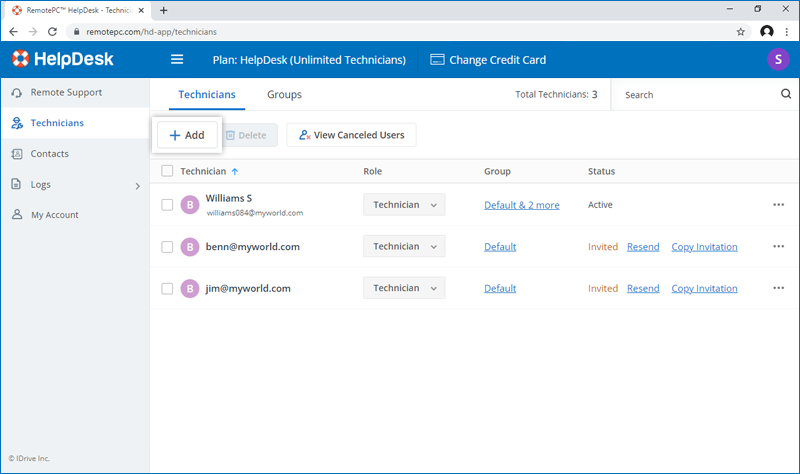Image resolution: width=800 pixels, height=474 pixels.
Task: Sort by Technician column header
Action: [x=203, y=171]
